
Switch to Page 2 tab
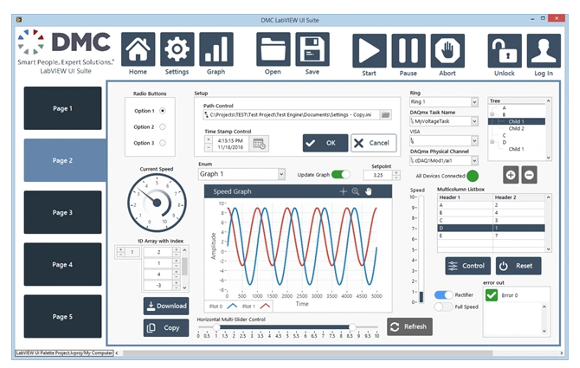[x=65, y=161]
